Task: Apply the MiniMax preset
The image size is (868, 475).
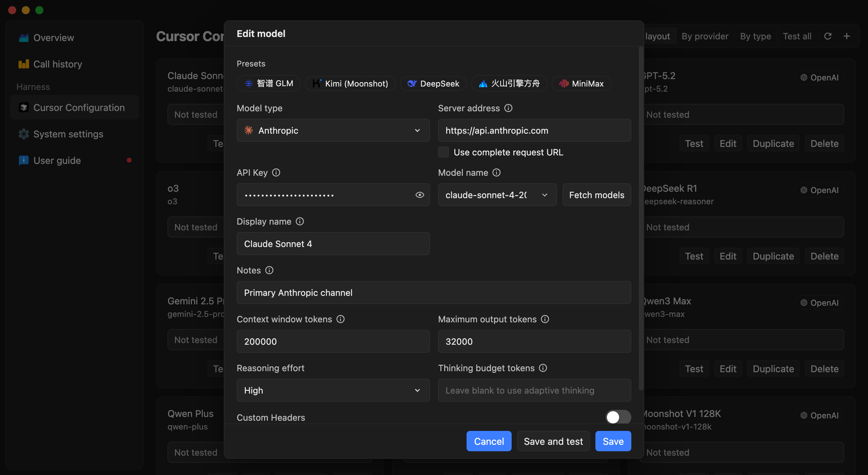Action: pos(581,83)
